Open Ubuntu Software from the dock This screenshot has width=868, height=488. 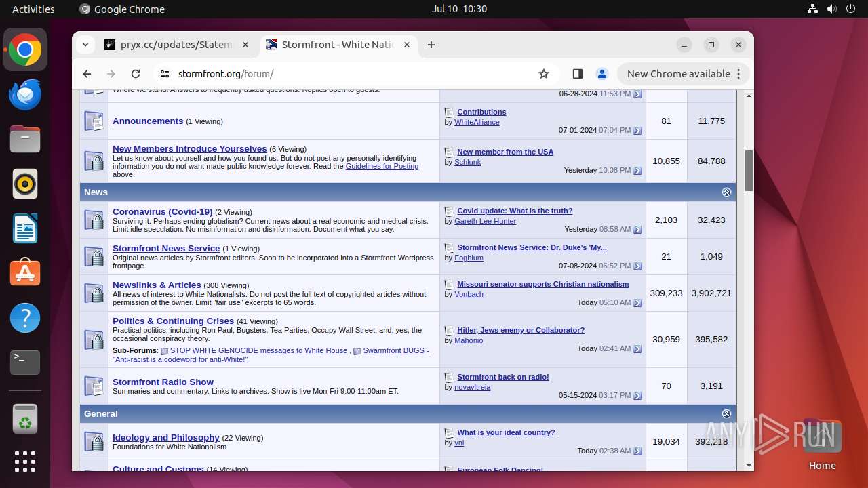tap(25, 273)
